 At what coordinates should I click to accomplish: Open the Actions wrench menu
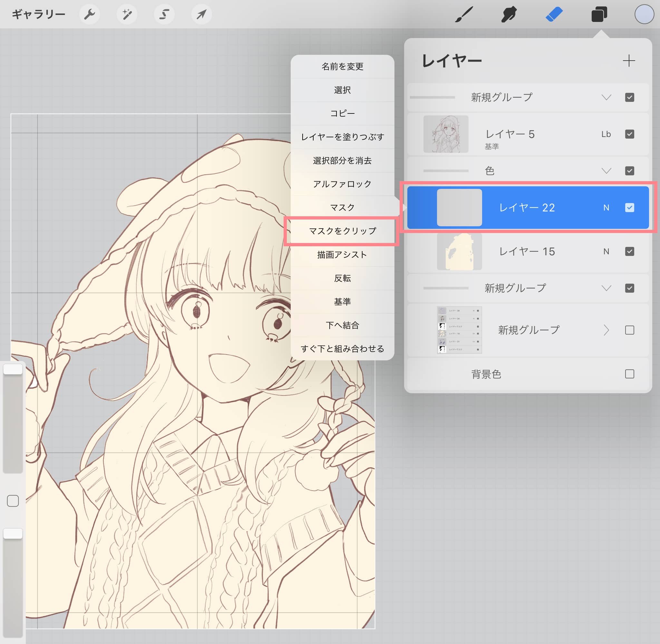click(89, 14)
